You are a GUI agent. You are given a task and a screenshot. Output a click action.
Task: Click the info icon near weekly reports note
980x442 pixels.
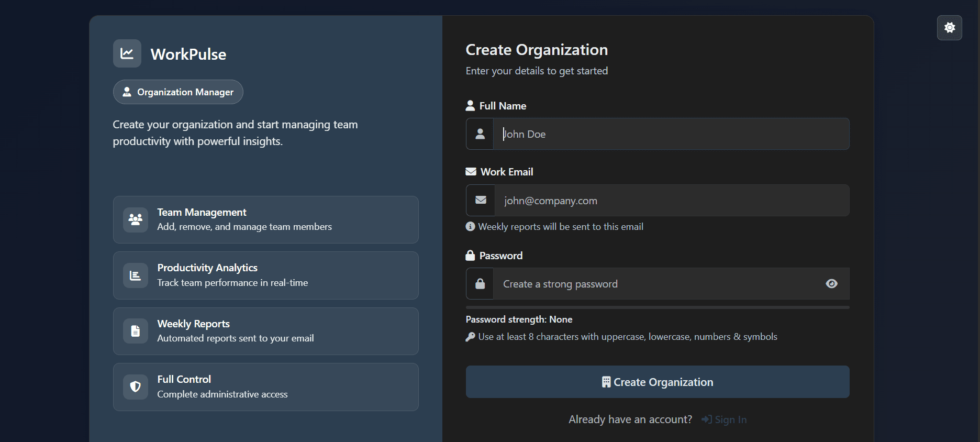[x=470, y=226]
